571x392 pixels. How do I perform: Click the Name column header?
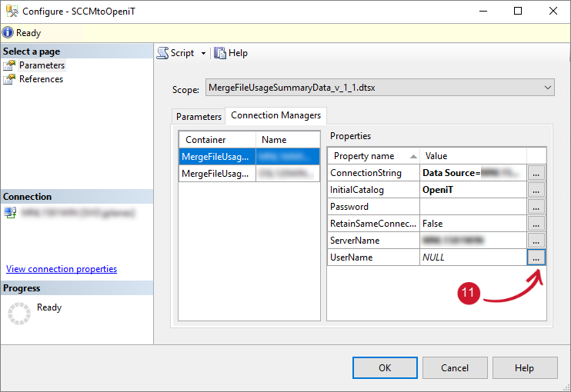tap(288, 140)
